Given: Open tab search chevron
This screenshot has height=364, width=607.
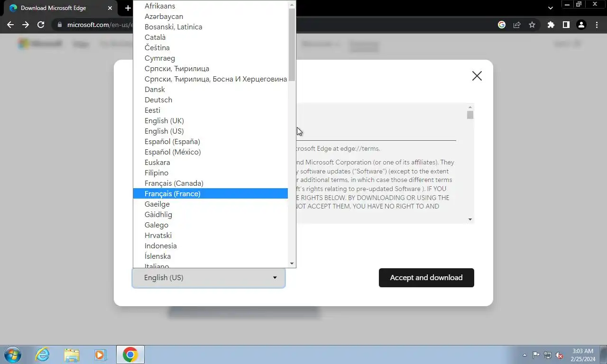Looking at the screenshot, I should tap(551, 8).
